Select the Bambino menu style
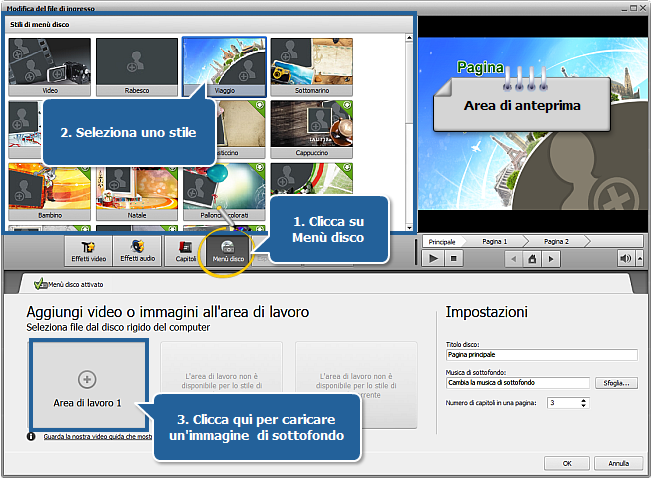651x478 pixels. [x=49, y=192]
